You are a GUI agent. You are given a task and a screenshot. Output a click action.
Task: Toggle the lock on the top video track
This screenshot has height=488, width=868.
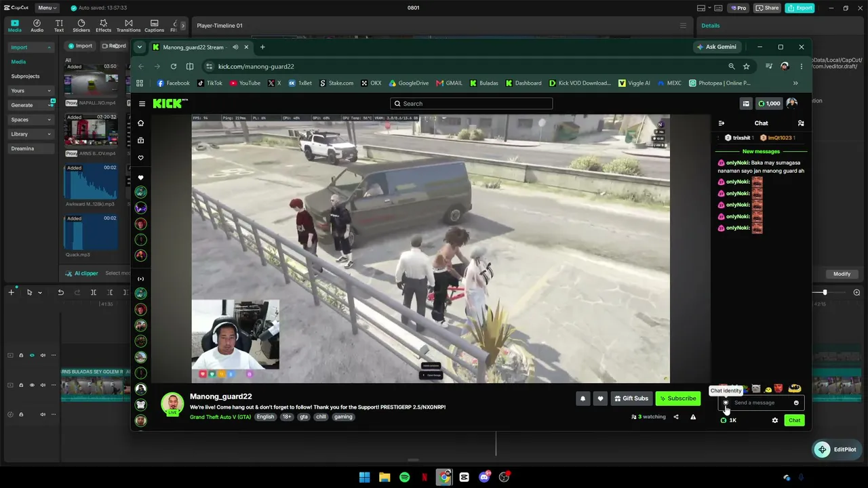tap(21, 355)
